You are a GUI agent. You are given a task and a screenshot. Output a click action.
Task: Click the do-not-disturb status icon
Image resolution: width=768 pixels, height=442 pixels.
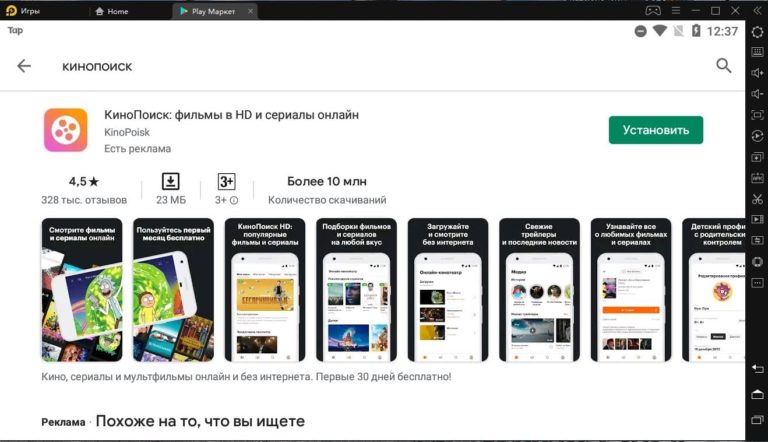tap(640, 31)
